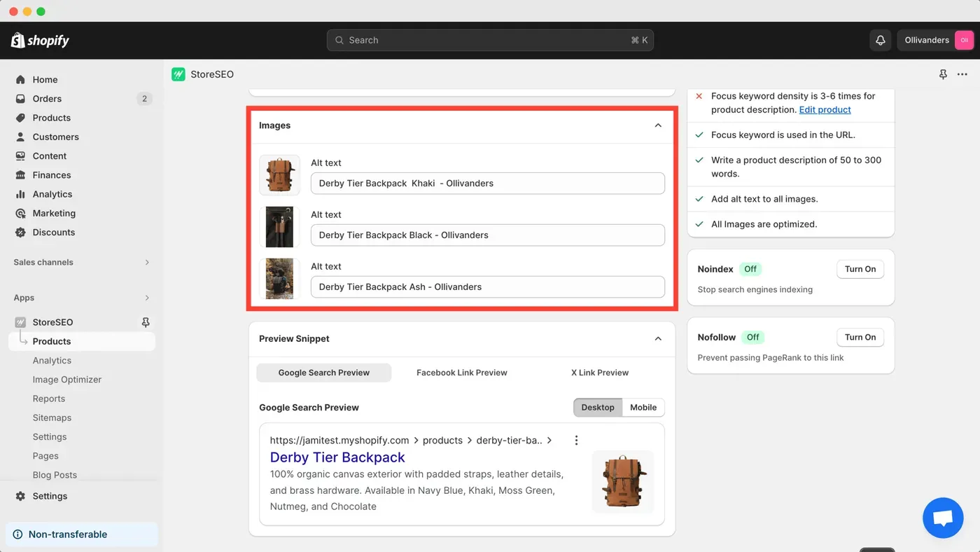Open the kebab menu in search preview
Viewport: 980px width, 552px height.
[x=576, y=441]
